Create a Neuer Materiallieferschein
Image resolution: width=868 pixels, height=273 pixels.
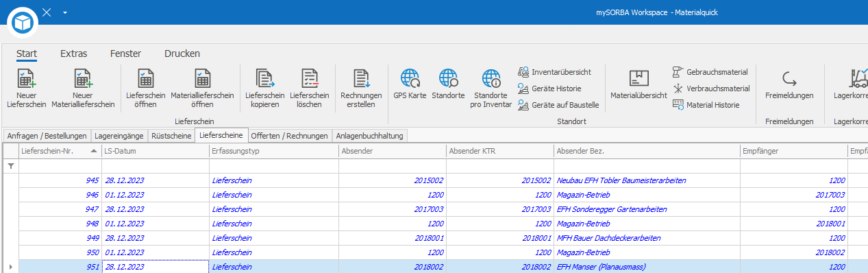(x=84, y=88)
